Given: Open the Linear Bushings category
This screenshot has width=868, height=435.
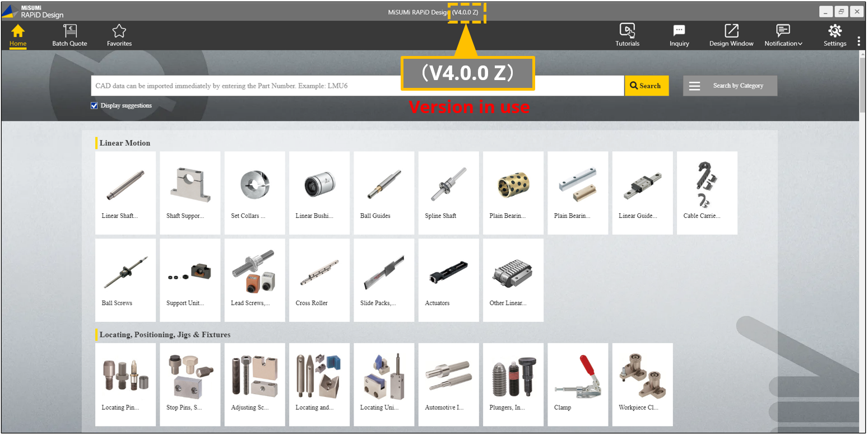Looking at the screenshot, I should point(319,193).
